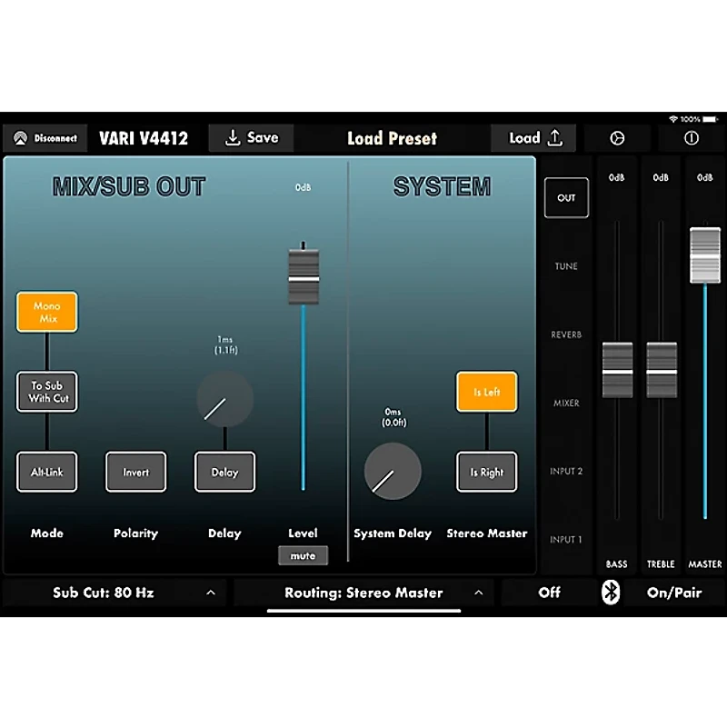727x728 pixels.
Task: Click the Save download icon
Action: click(233, 138)
